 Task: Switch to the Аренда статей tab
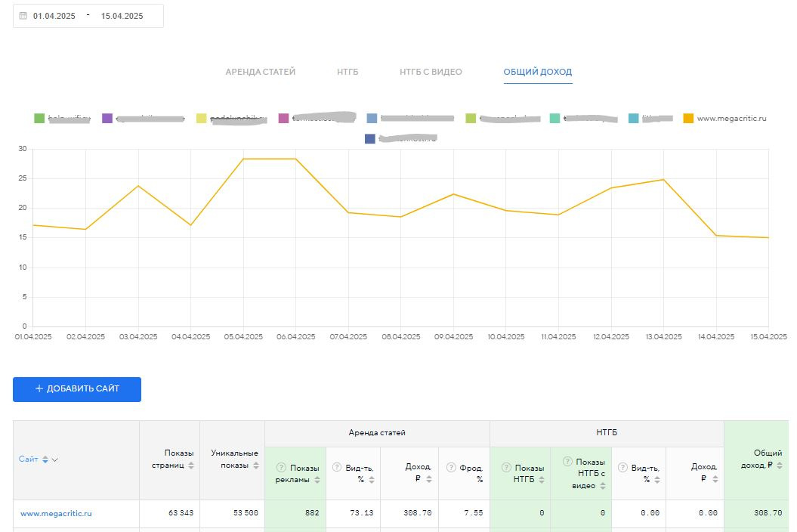pos(260,72)
